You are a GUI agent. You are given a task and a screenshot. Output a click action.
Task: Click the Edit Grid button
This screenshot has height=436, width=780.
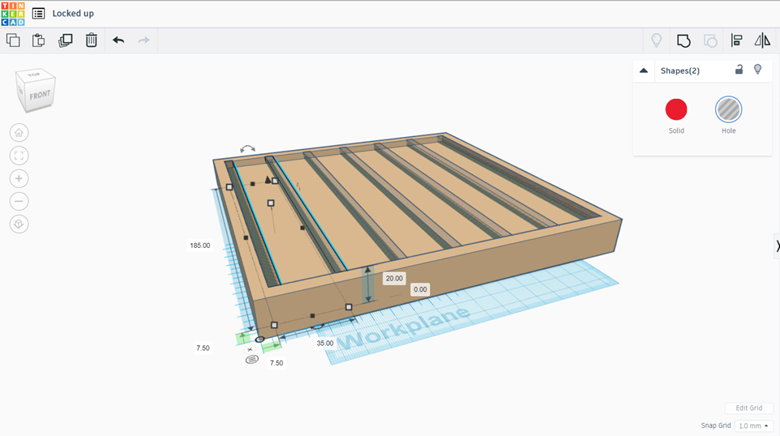pyautogui.click(x=749, y=408)
